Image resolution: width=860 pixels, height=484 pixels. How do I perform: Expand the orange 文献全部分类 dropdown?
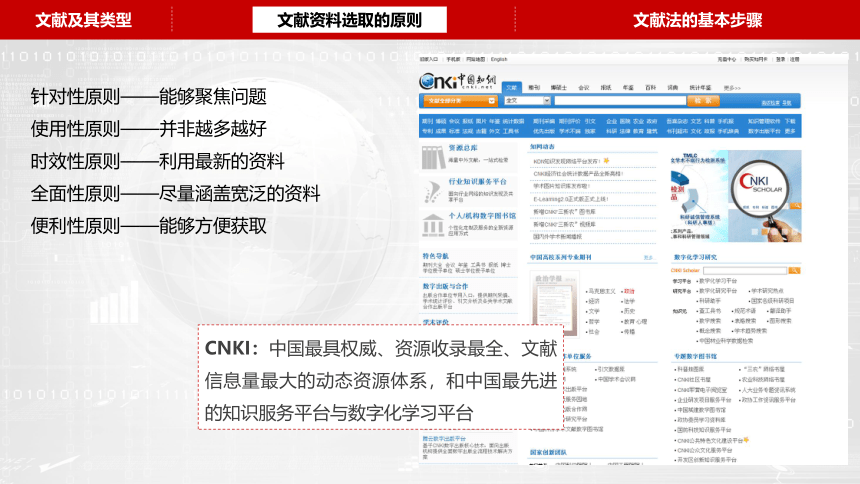coord(460,101)
